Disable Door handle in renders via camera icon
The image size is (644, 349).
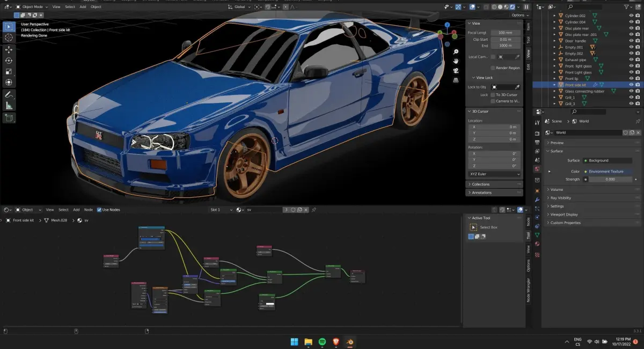[x=638, y=41]
